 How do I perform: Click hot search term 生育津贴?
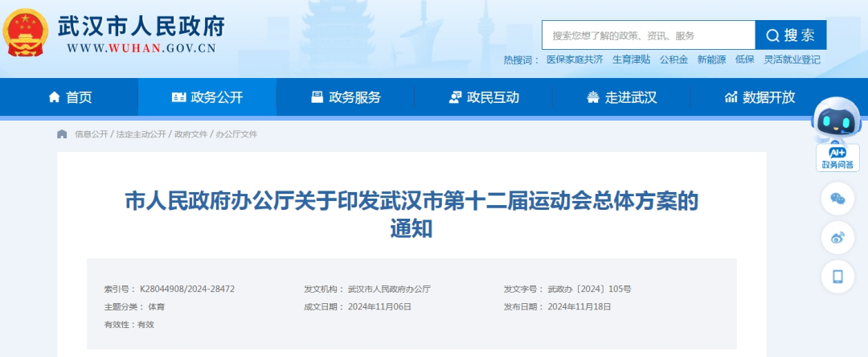tap(631, 59)
